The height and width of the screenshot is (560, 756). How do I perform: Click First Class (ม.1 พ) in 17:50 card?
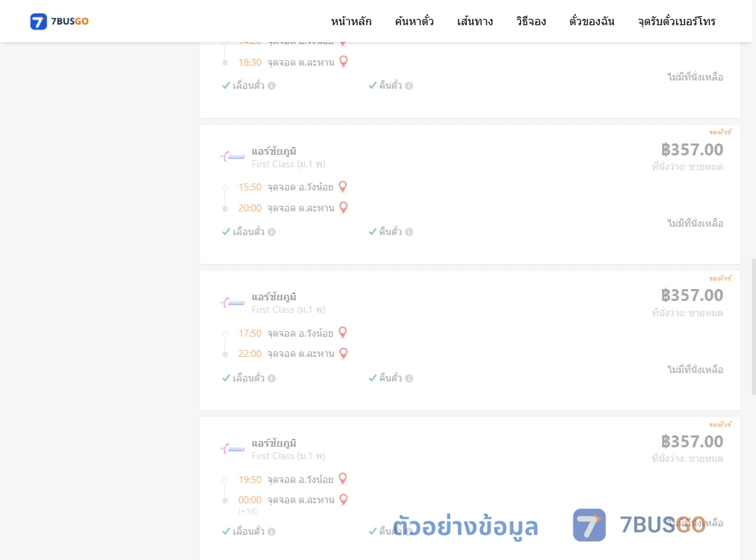pos(288,309)
